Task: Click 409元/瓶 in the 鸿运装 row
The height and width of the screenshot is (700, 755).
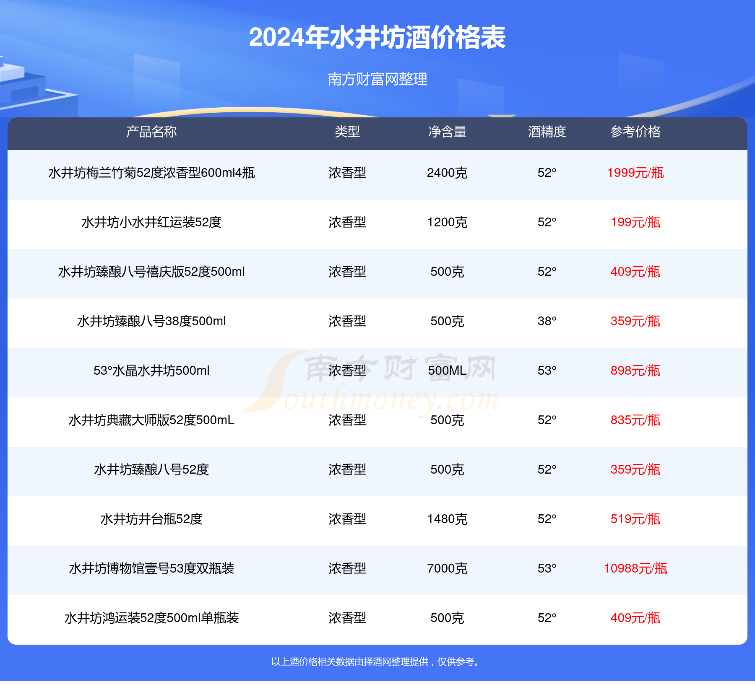Action: [635, 618]
